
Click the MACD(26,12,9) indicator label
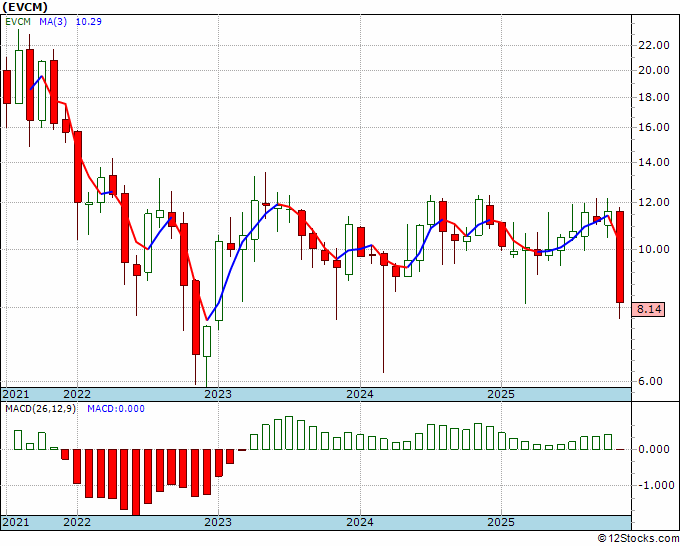click(40, 409)
